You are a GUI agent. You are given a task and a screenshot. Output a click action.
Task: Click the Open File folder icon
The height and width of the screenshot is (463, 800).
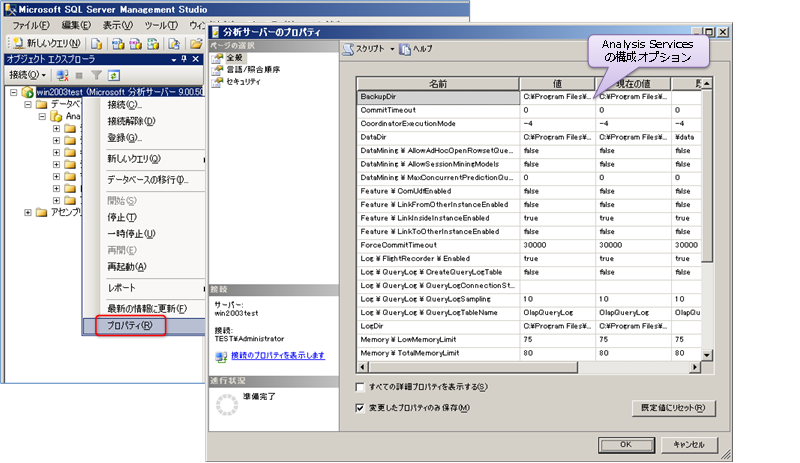pyautogui.click(x=195, y=44)
